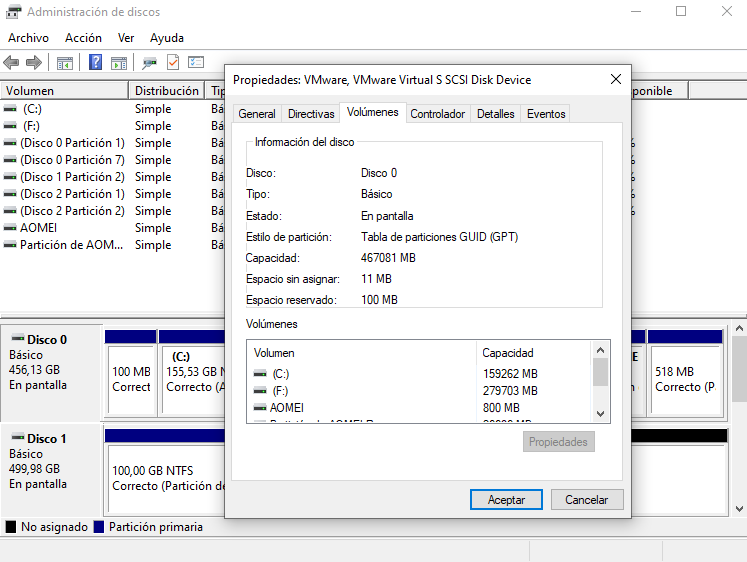The width and height of the screenshot is (747, 562).
Task: Click the show/hide console tree icon
Action: click(65, 62)
